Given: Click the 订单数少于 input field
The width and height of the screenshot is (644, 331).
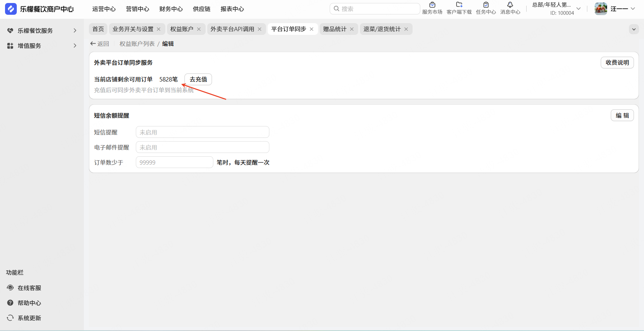Looking at the screenshot, I should click(x=174, y=162).
